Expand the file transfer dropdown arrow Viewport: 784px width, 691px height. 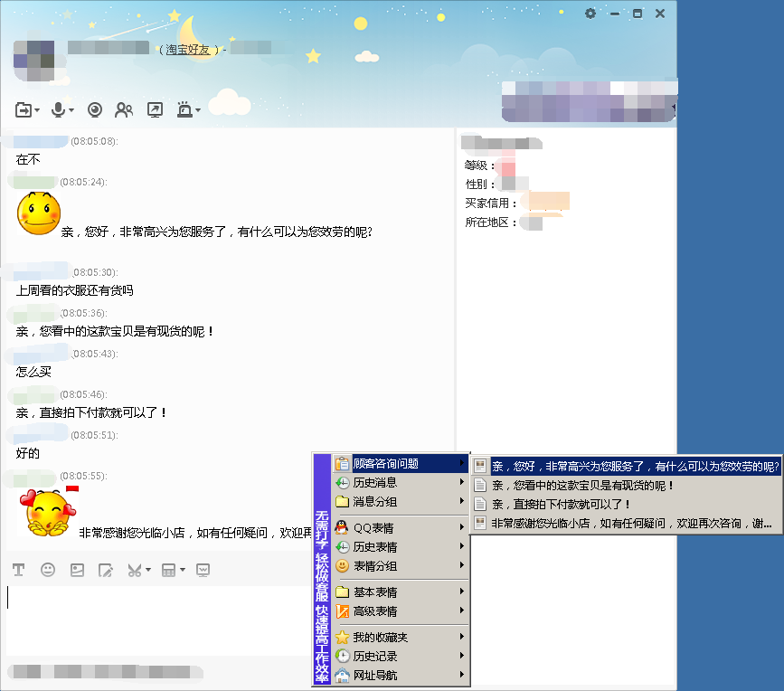(x=36, y=109)
